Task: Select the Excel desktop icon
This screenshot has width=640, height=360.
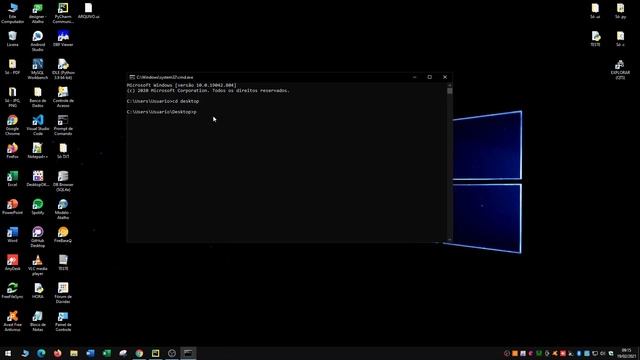Action: coord(12,178)
